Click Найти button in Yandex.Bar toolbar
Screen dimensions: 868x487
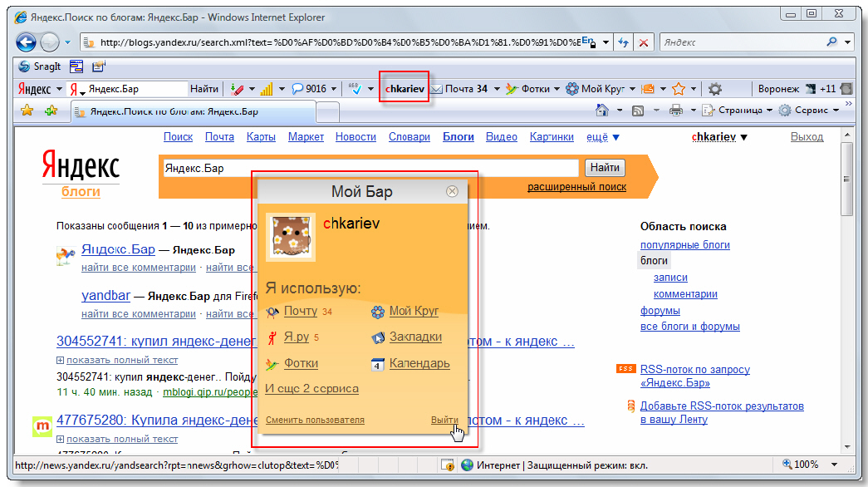[204, 89]
